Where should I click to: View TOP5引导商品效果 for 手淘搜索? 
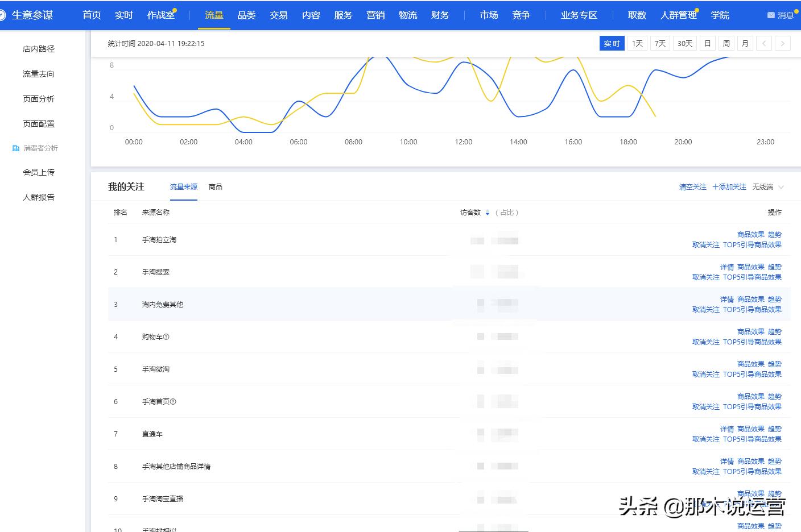coord(752,277)
